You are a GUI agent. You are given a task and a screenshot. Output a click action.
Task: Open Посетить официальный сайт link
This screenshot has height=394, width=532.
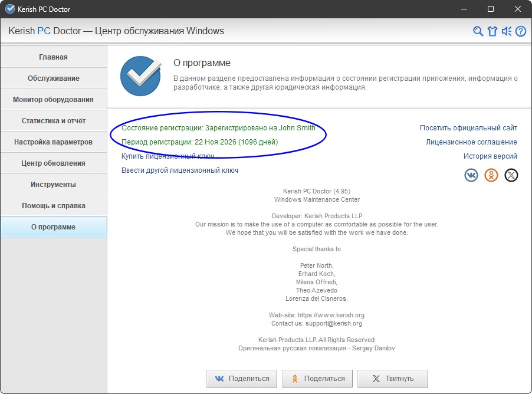pyautogui.click(x=468, y=128)
